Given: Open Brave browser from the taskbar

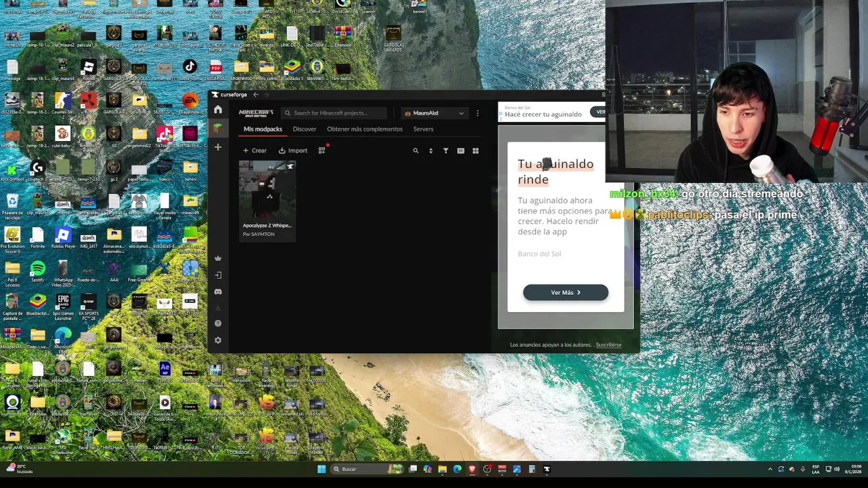Looking at the screenshot, I should tap(472, 469).
